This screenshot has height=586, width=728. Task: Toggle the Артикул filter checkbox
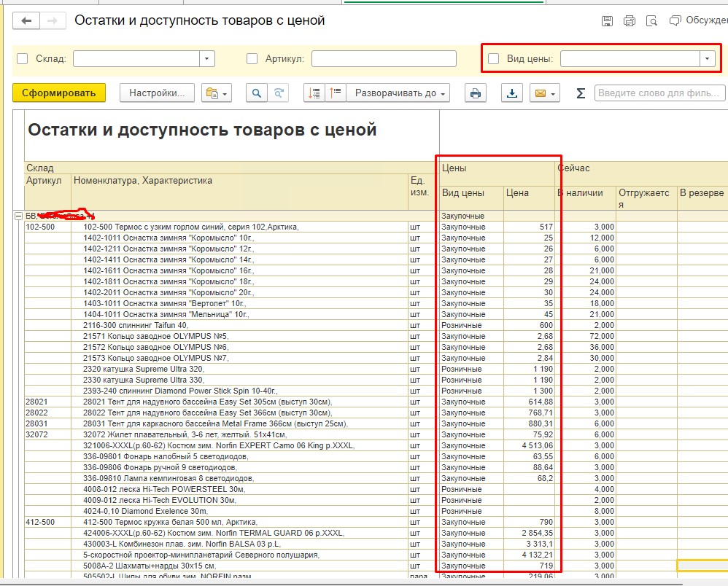pos(252,59)
